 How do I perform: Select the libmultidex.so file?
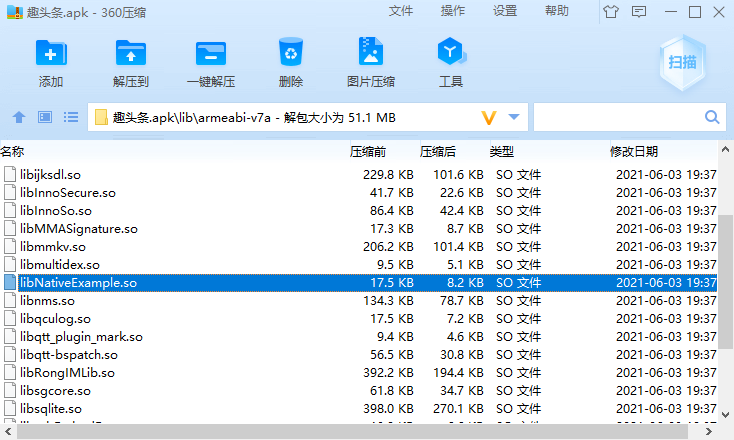tap(59, 265)
